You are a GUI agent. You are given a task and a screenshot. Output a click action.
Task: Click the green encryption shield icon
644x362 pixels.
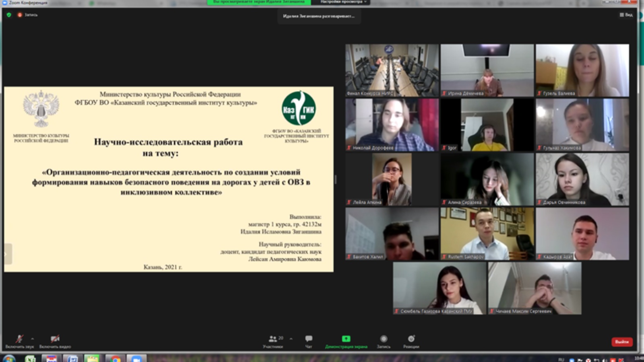pyautogui.click(x=9, y=15)
